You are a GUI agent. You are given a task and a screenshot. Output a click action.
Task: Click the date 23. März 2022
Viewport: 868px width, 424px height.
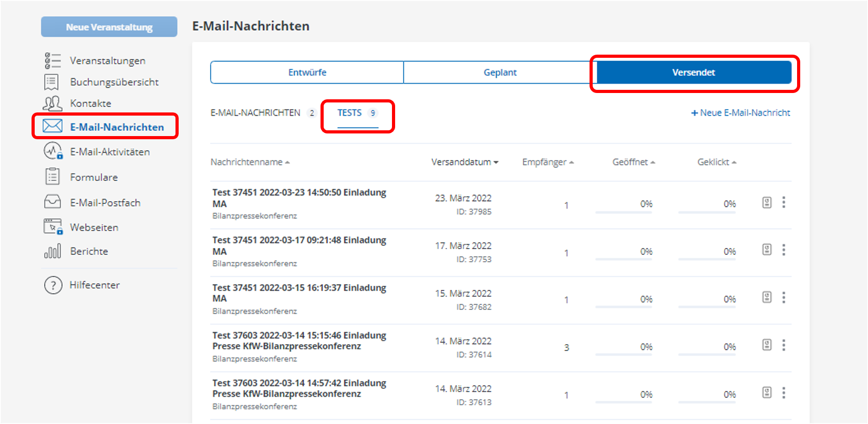[463, 198]
